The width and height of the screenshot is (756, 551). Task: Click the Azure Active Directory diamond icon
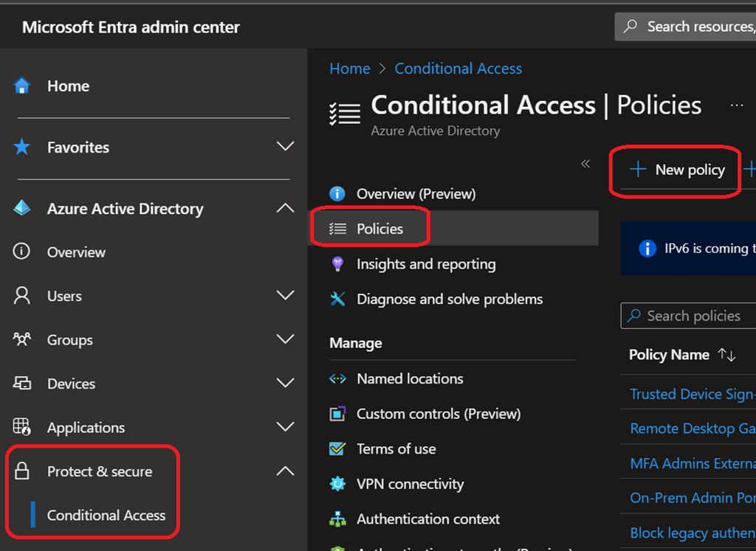click(22, 209)
